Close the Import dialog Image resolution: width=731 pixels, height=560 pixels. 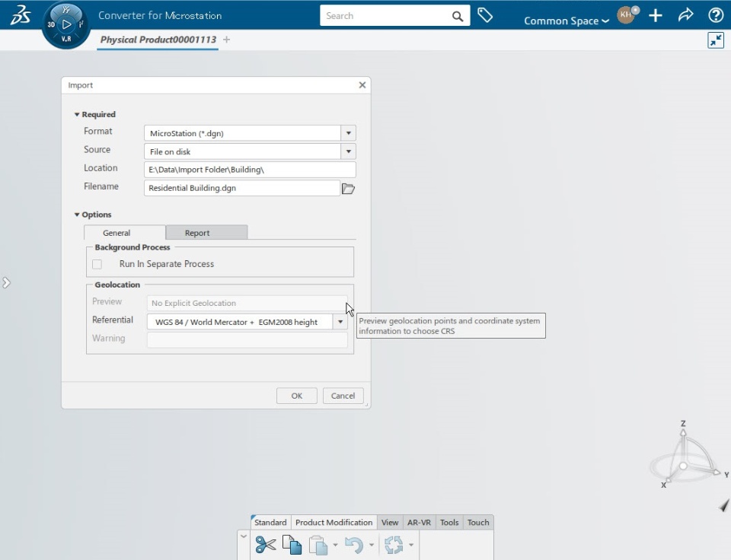[362, 85]
